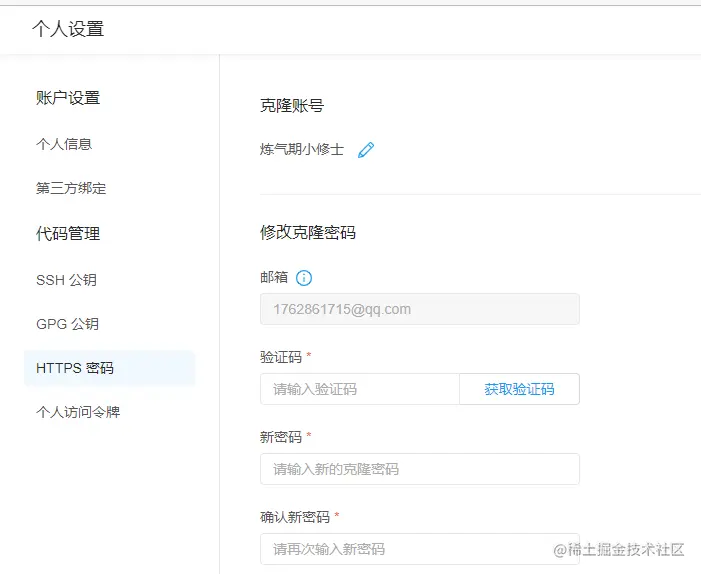The width and height of the screenshot is (701, 574).
Task: Open 第三方绑定 settings
Action: 71,188
